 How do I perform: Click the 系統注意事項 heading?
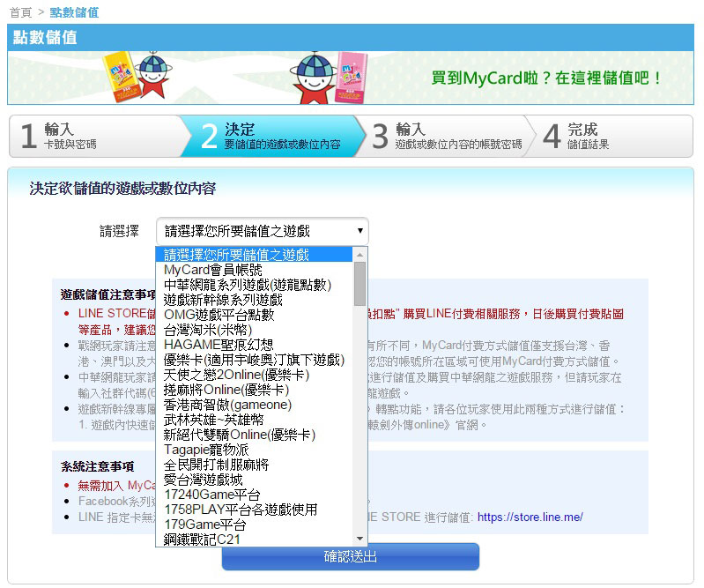pyautogui.click(x=98, y=466)
